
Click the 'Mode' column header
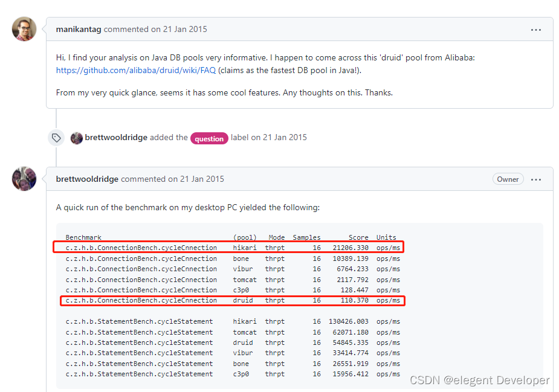coord(277,237)
